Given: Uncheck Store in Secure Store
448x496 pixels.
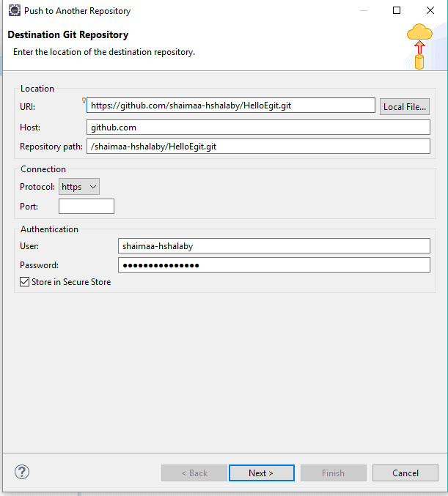Looking at the screenshot, I should (x=24, y=282).
